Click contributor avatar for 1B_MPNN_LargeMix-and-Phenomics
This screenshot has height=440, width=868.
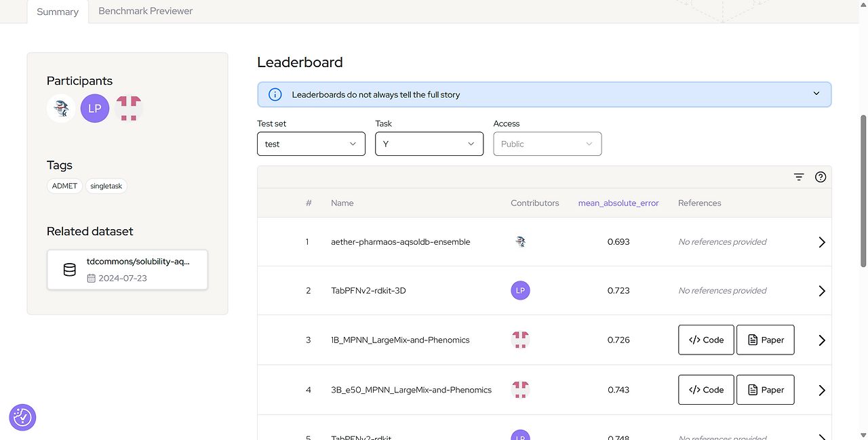click(520, 340)
